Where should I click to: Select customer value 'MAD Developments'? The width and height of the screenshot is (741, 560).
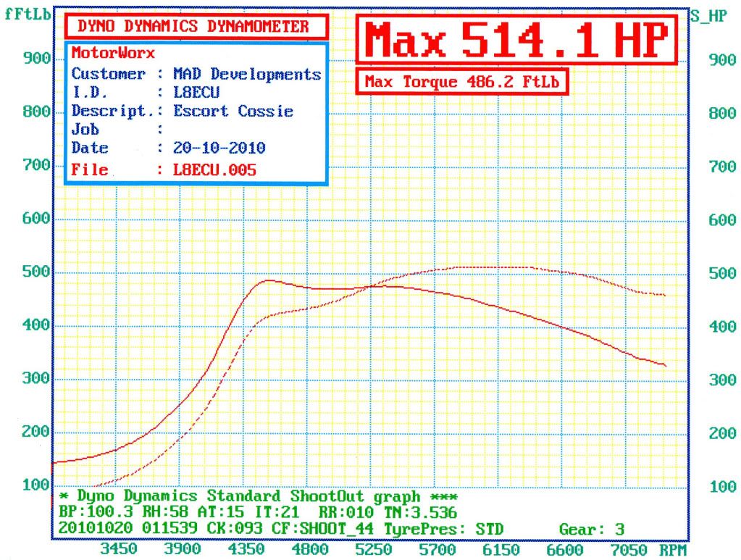247,74
